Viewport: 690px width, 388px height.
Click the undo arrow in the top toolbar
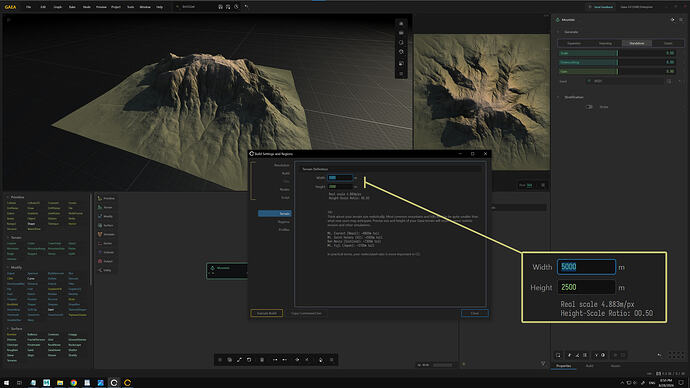(x=246, y=7)
